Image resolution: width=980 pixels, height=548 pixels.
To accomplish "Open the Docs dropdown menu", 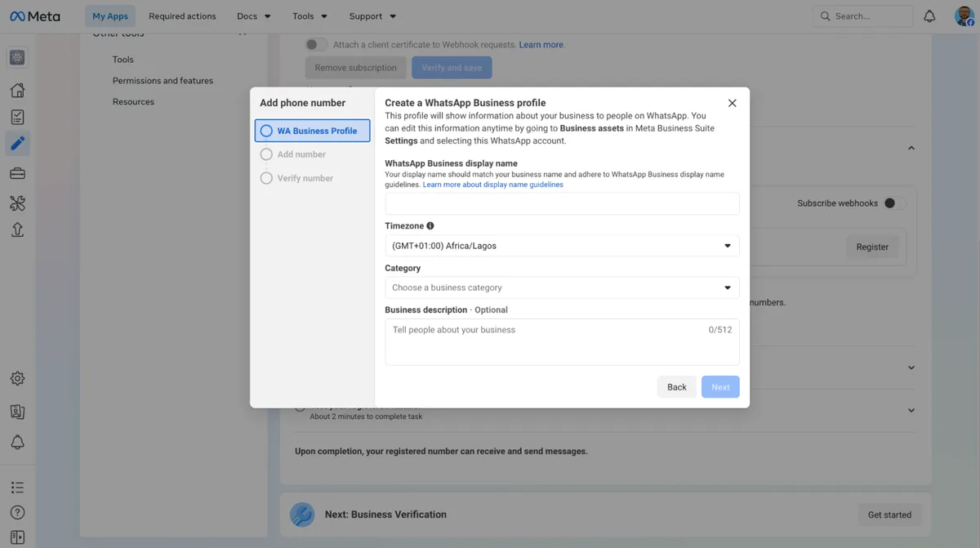I will tap(254, 16).
